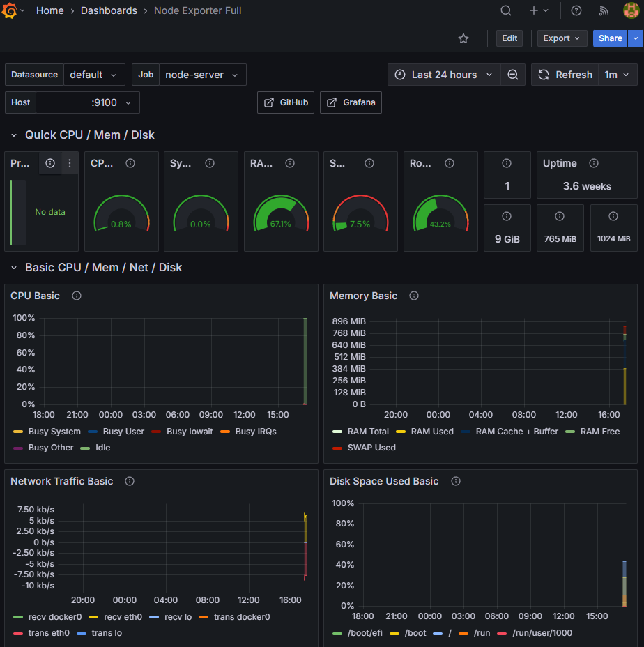The width and height of the screenshot is (644, 647).
Task: Collapse the Quick CPU / Mem / Disk row
Action: point(14,135)
